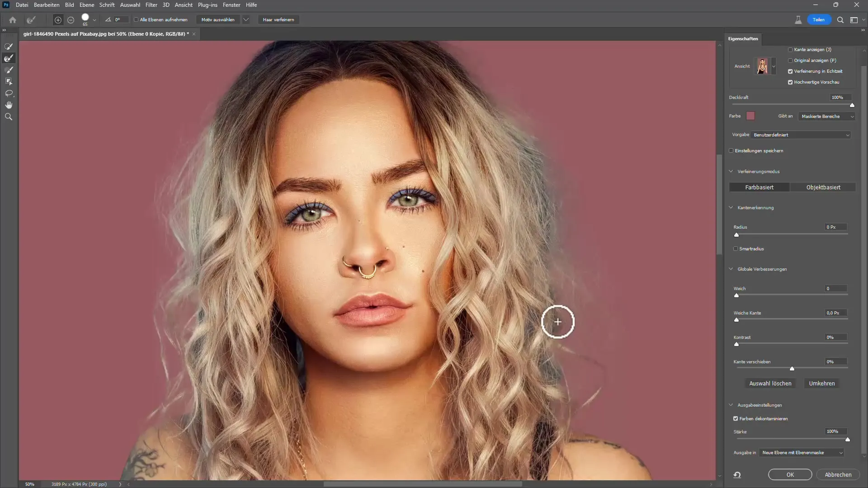Select the Zoom tool
The height and width of the screenshot is (488, 868).
[9, 117]
